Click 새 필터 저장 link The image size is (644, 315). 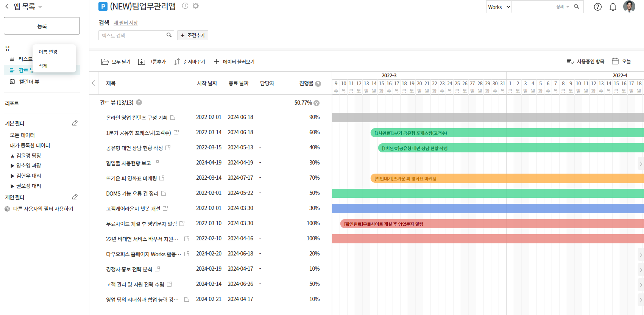126,23
